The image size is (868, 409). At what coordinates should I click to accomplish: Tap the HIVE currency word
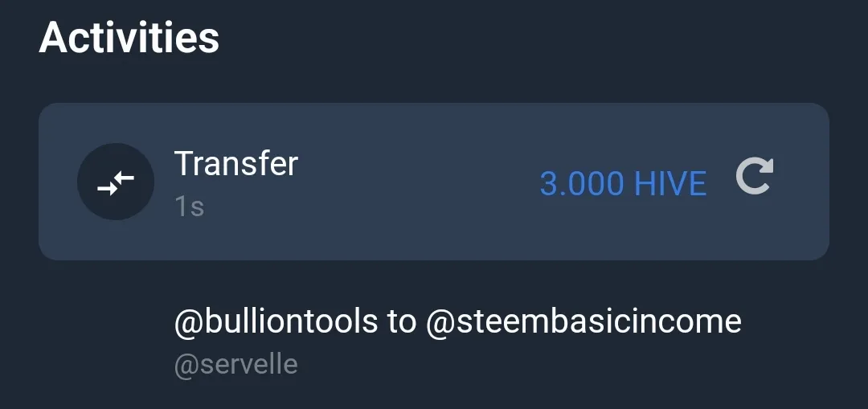pyautogui.click(x=670, y=184)
